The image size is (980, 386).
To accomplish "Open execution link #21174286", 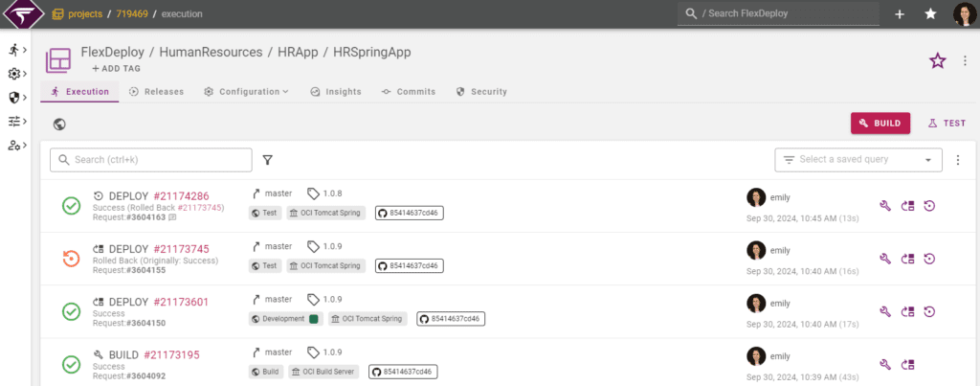I will [x=181, y=195].
